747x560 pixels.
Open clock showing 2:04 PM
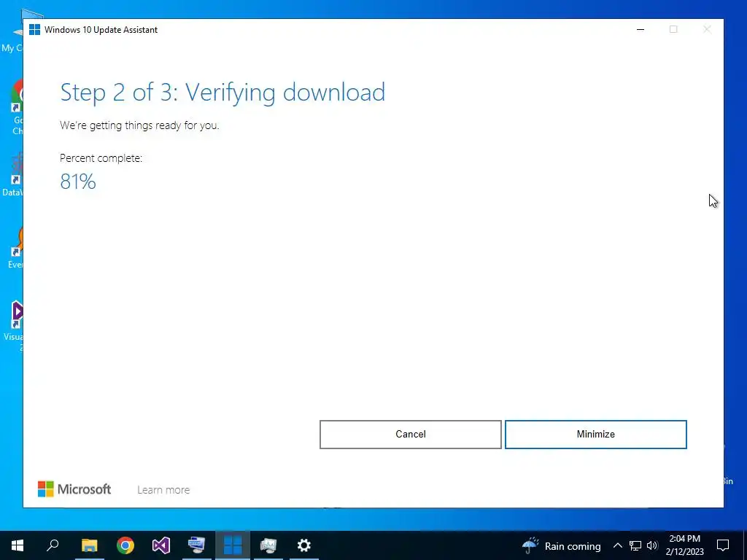(x=684, y=545)
